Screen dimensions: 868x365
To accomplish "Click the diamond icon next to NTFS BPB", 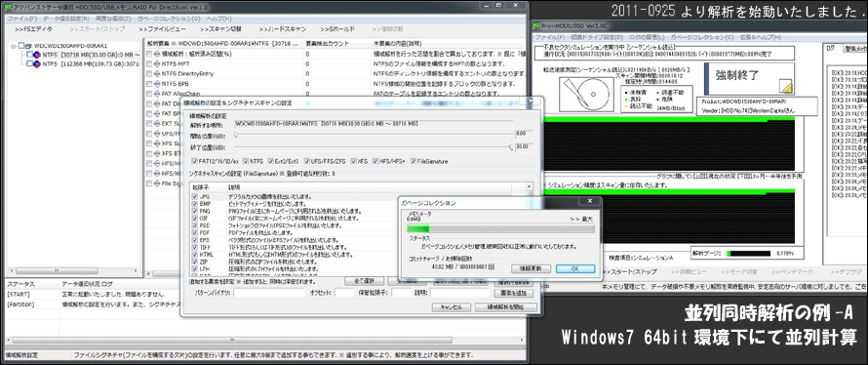I will coord(157,84).
